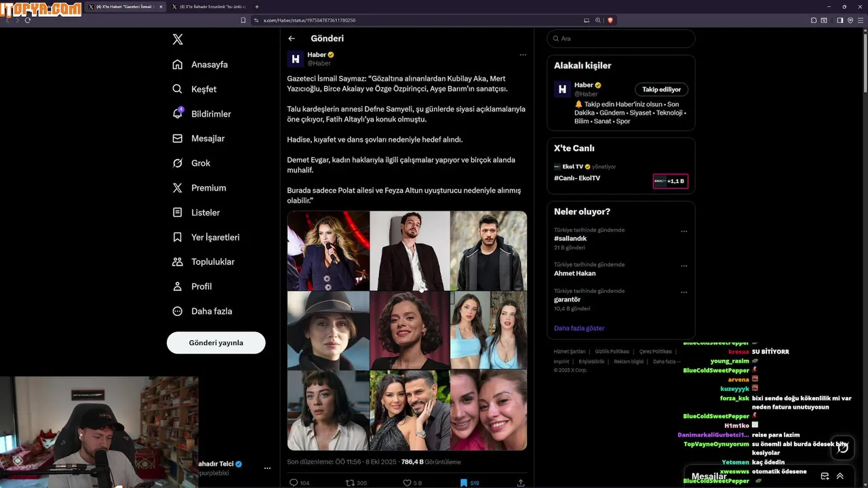Open the browser hamburger menu

861,20
